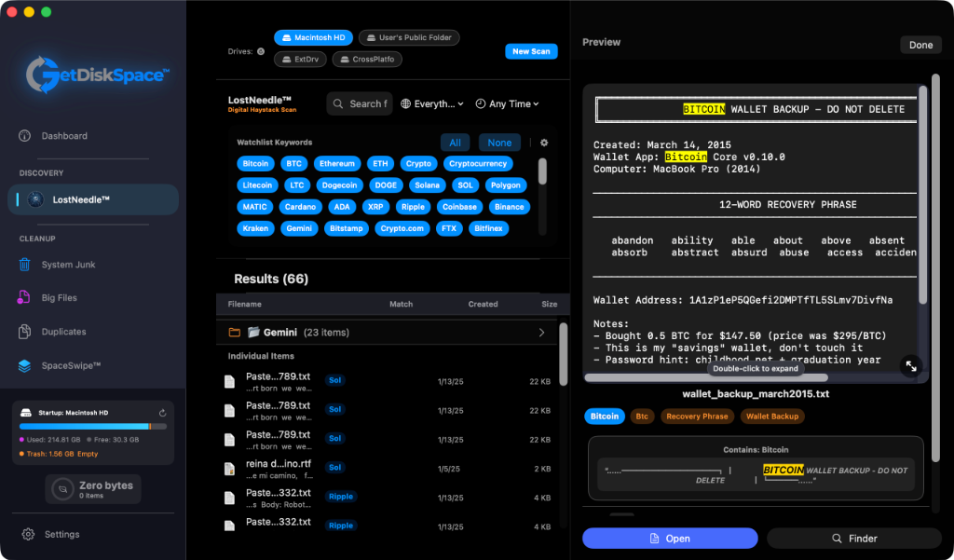Viewport: 954px width, 560px height.
Task: Select the Bitcoin match tag in preview
Action: click(604, 417)
